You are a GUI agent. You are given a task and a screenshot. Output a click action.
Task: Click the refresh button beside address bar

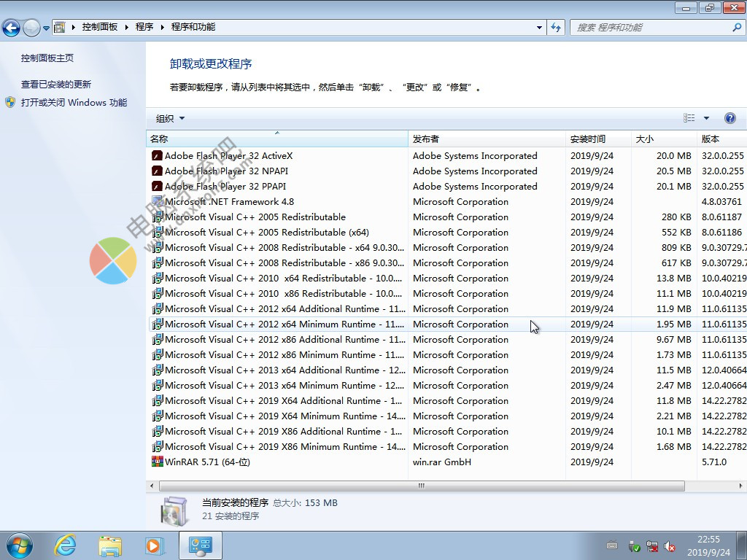tap(557, 27)
